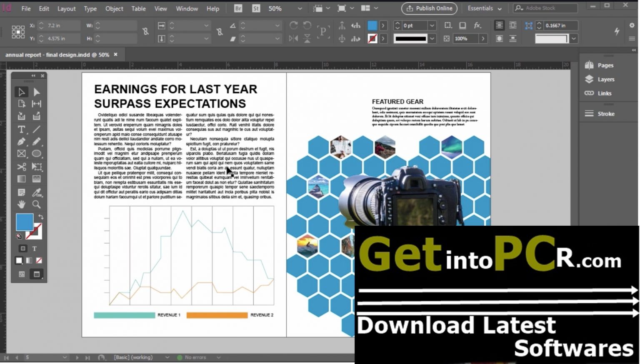Screen dimensions: 640x364
Task: Select the Hand tool
Action: pyautogui.click(x=21, y=204)
